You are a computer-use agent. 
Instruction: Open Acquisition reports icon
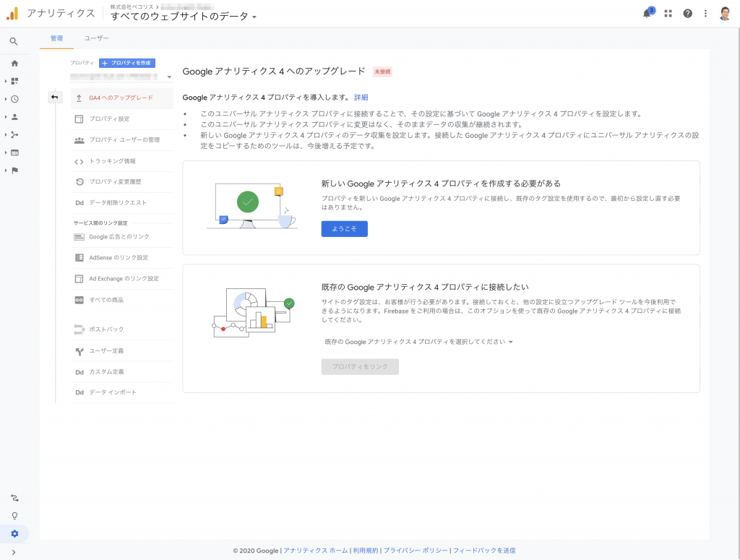tap(14, 135)
